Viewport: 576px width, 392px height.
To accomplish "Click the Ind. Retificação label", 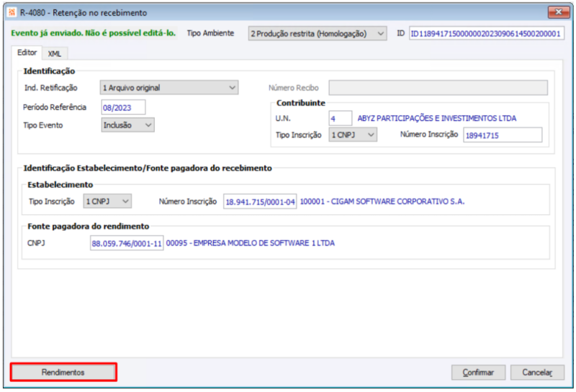I will coord(50,88).
